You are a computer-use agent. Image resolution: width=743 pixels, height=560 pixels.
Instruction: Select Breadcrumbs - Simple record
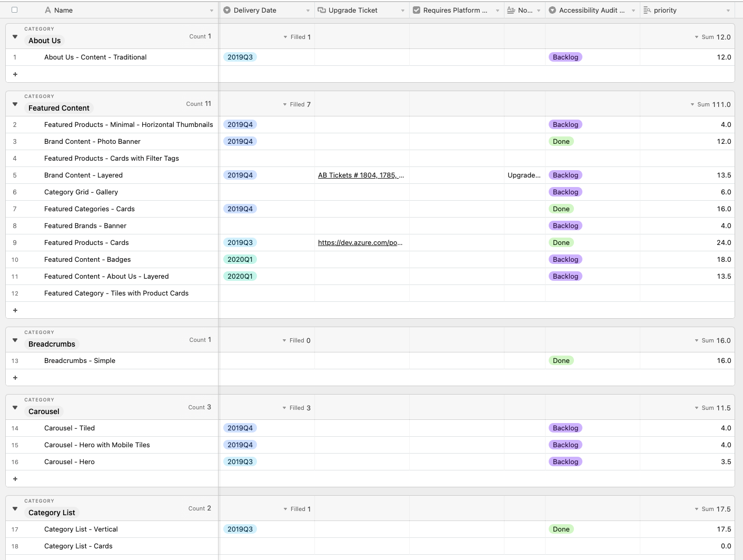click(x=80, y=361)
